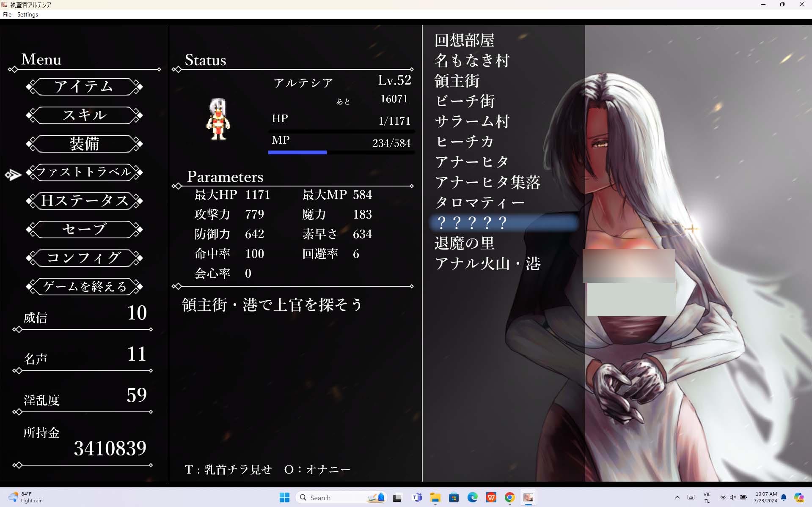Select 領主街 in the travel list
The width and height of the screenshot is (812, 507).
(x=457, y=81)
